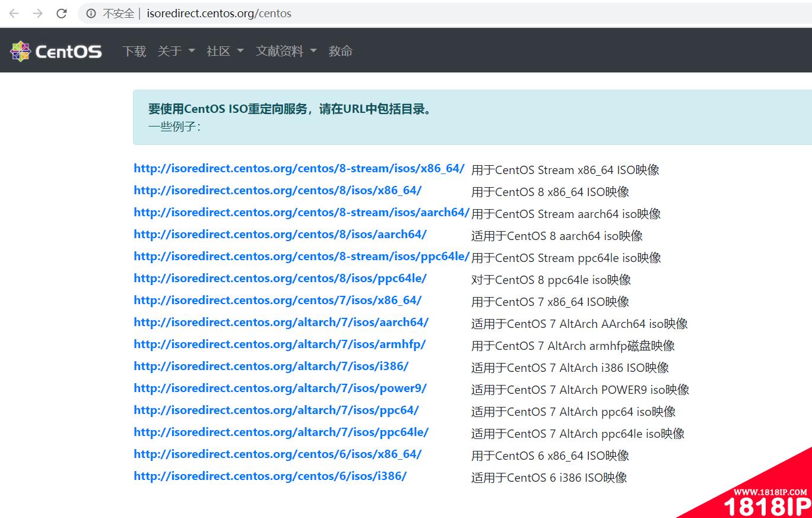Viewport: 812px width, 518px height.
Task: Click the text 适用于CentOS 8 aarch64 iso映像
Action: click(x=557, y=236)
